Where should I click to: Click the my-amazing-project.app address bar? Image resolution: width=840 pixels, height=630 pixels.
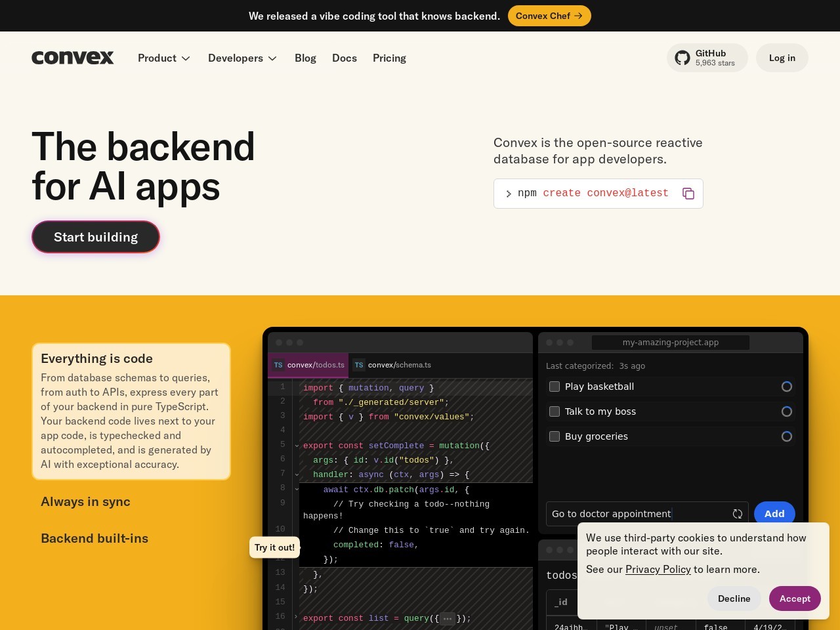click(671, 343)
